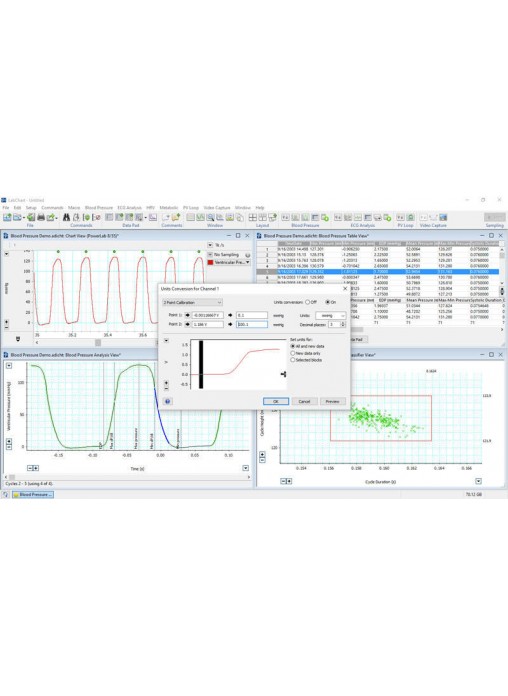Open the Blood Pressure menu
Image resolution: width=508 pixels, height=696 pixels.
tap(99, 208)
